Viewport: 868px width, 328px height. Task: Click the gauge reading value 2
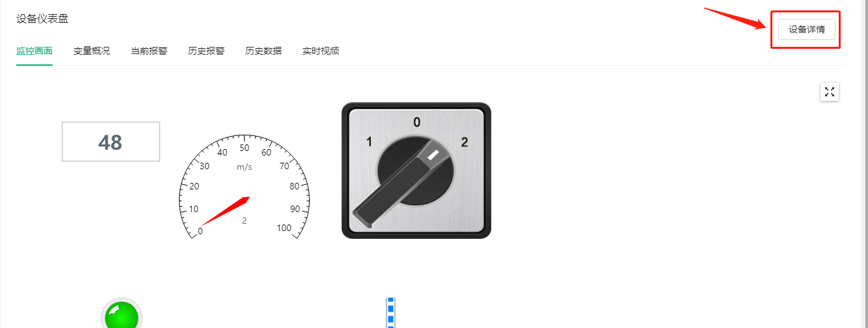click(244, 221)
